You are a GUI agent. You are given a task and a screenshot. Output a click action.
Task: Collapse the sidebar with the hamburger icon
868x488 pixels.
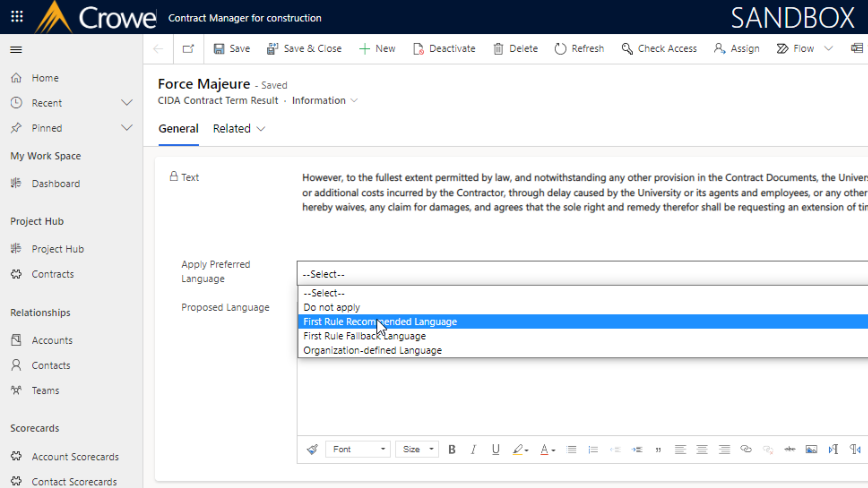coord(16,49)
